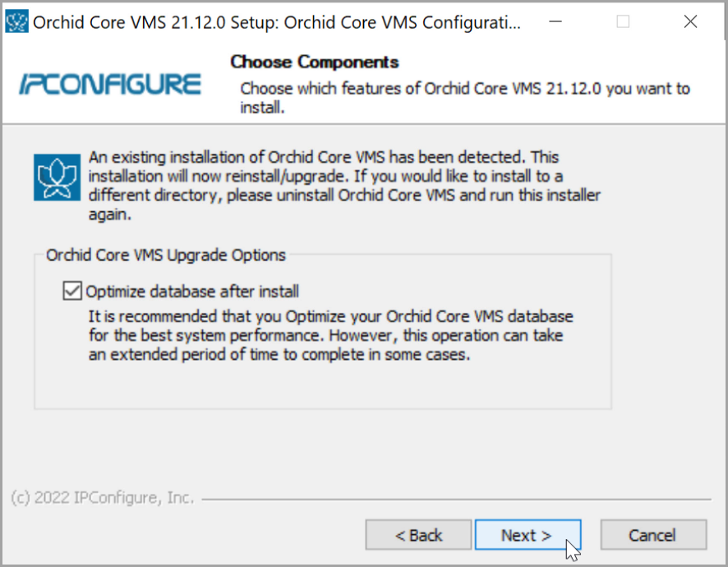Click the greyed-out maximize button
728x567 pixels.
coord(624,22)
